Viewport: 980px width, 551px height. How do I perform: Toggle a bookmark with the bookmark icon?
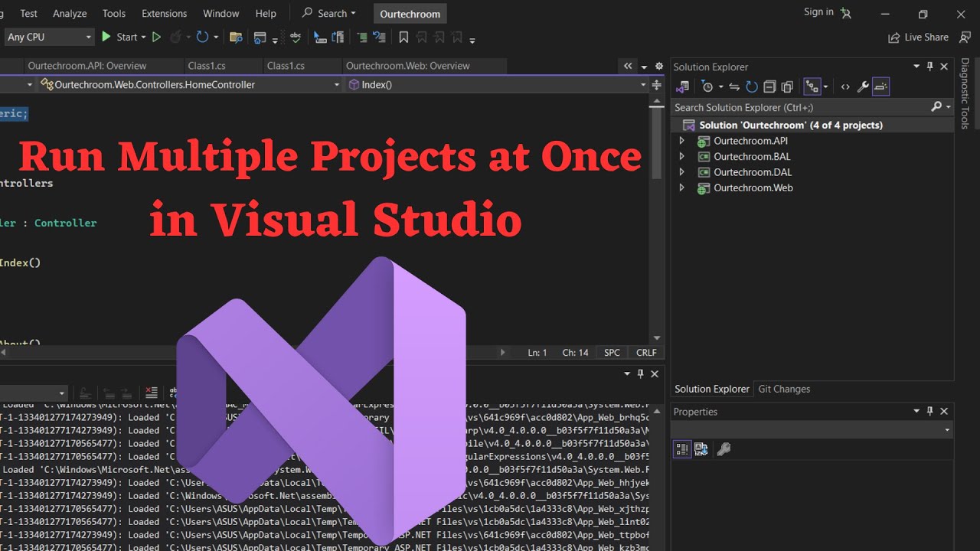tap(403, 37)
